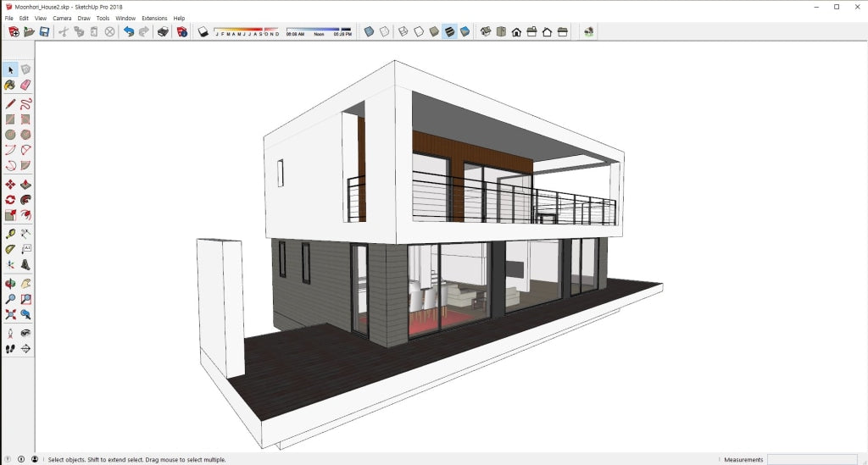
Task: Open the Edit menu
Action: [x=24, y=19]
